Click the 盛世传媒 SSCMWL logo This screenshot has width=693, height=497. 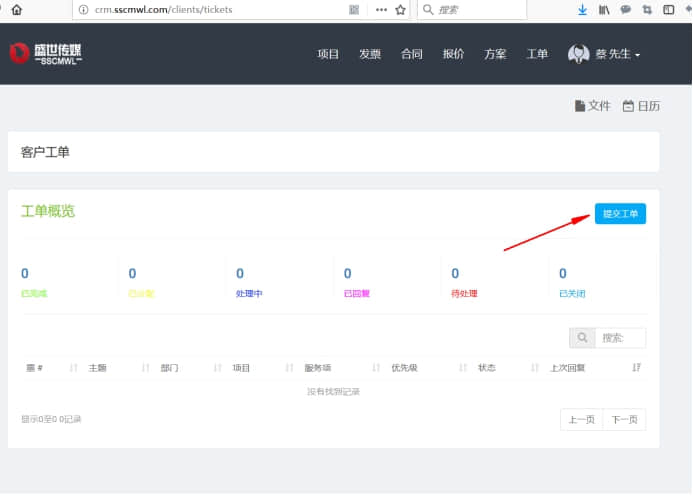click(46, 53)
